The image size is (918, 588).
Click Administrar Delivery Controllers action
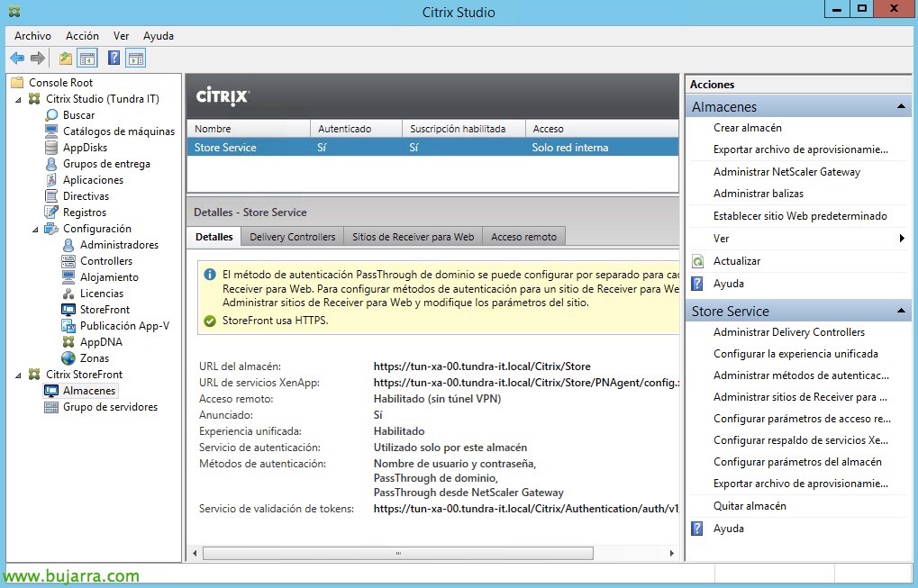pyautogui.click(x=789, y=331)
